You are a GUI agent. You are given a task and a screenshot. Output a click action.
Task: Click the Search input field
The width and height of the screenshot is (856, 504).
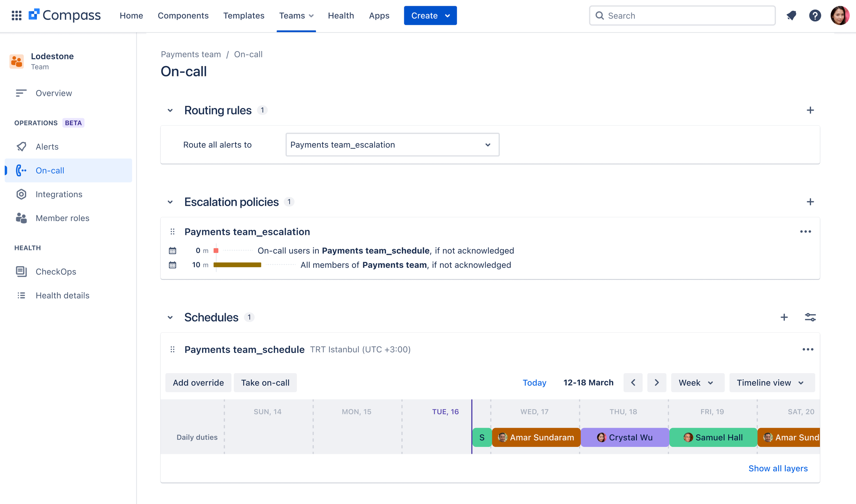pyautogui.click(x=681, y=15)
